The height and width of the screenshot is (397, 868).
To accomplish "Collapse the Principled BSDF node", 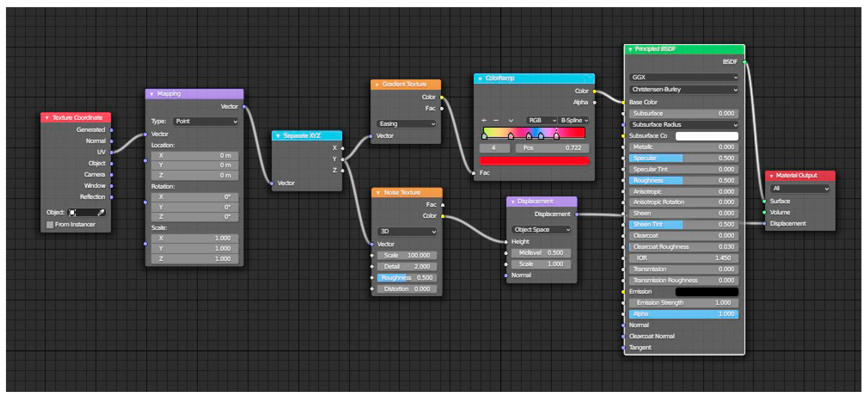I will coord(630,50).
